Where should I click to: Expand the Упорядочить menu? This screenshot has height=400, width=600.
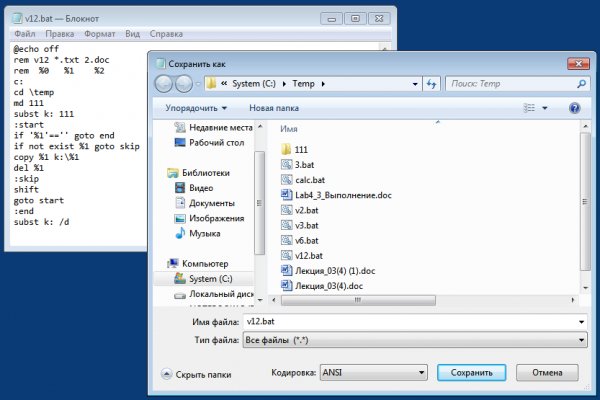point(196,107)
